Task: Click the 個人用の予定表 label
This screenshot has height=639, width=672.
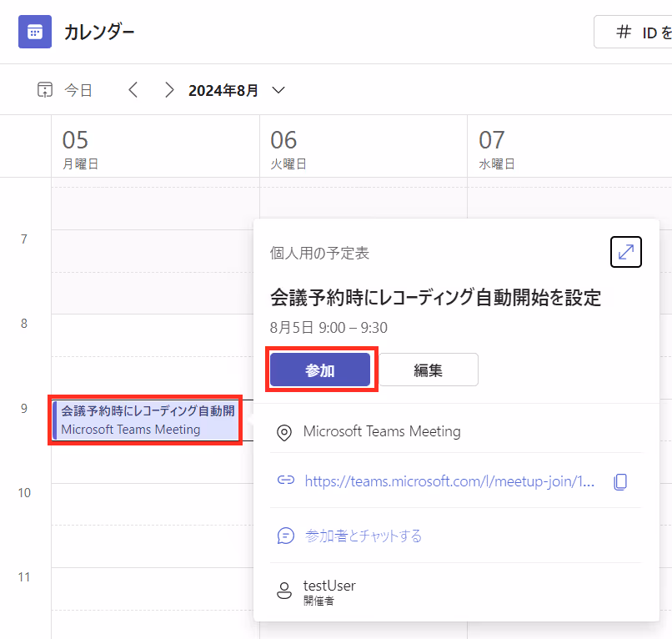Action: 319,253
